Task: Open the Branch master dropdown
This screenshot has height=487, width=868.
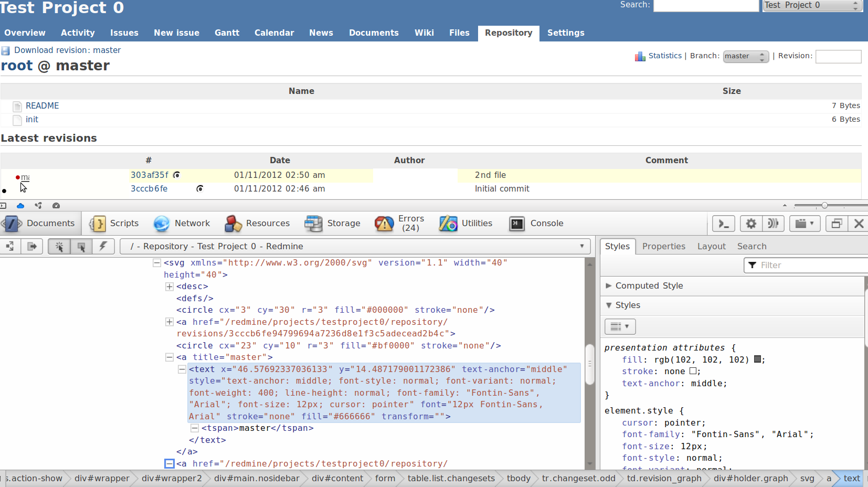Action: click(x=746, y=56)
